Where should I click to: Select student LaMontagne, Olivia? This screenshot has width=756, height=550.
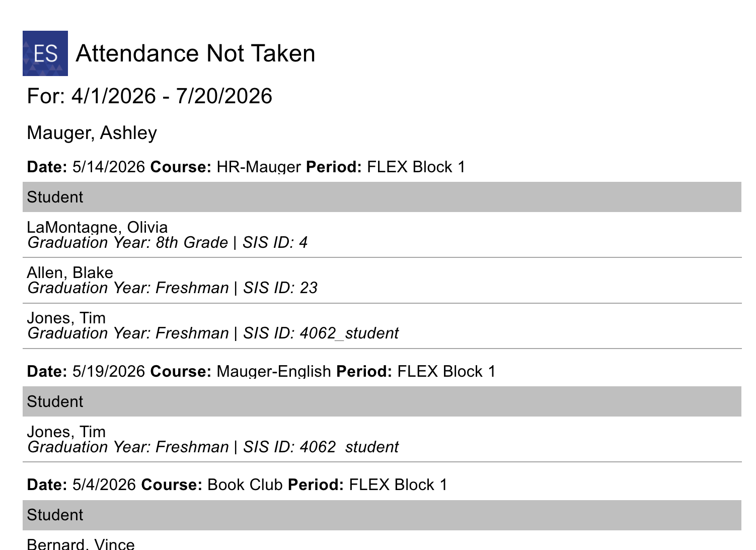[x=97, y=227]
